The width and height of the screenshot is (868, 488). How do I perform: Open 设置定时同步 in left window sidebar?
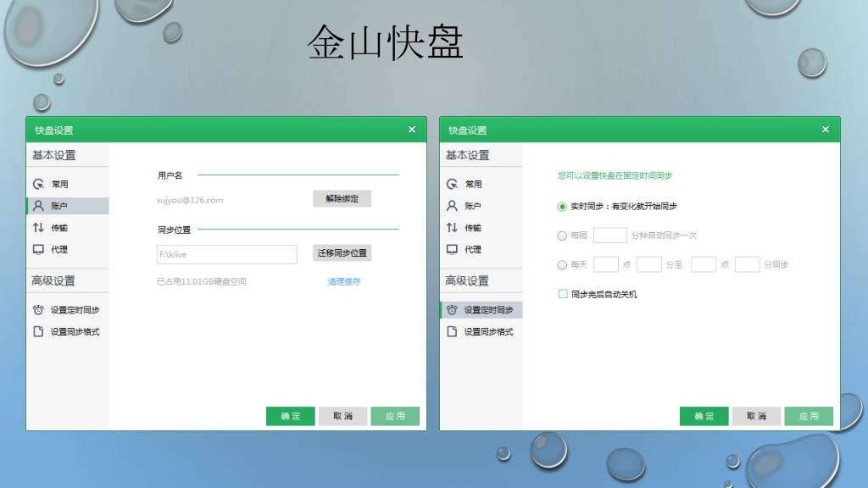(68, 310)
